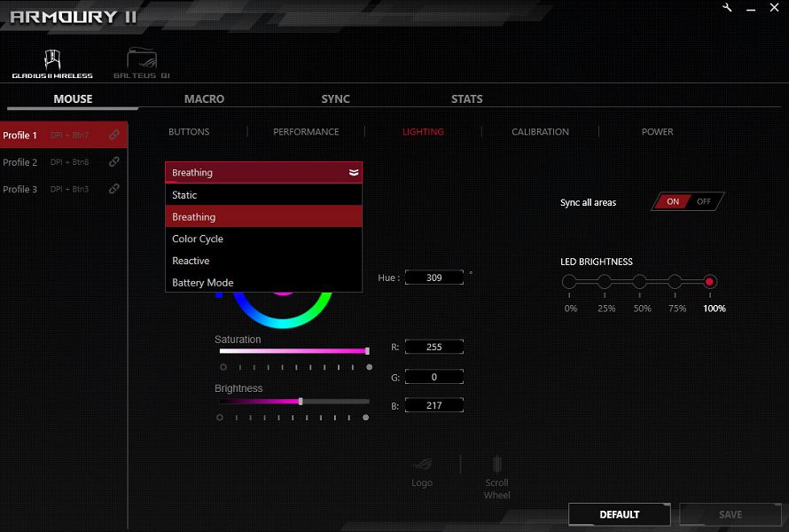The image size is (789, 532).
Task: Select the Balteus QI mousepad device icon
Action: click(x=141, y=60)
